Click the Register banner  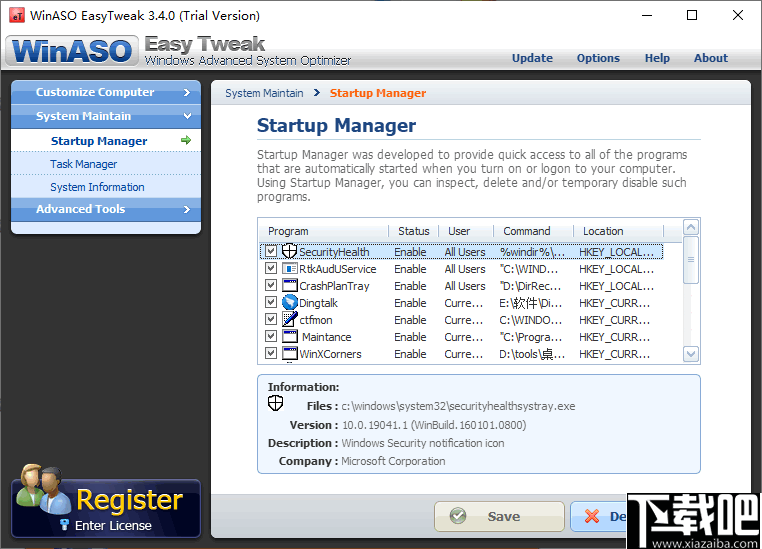pyautogui.click(x=106, y=508)
